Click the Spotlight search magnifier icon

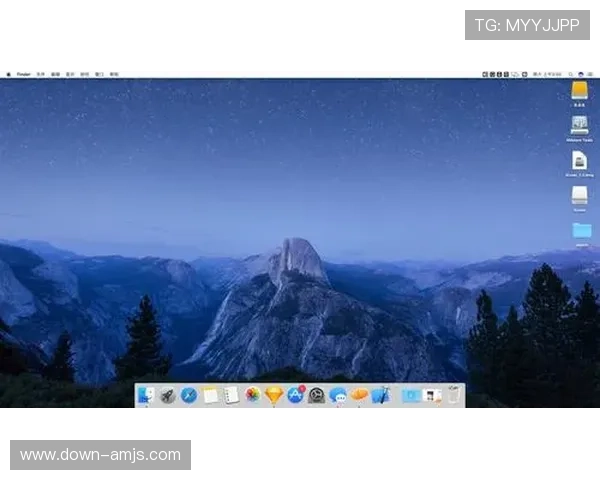pos(570,74)
